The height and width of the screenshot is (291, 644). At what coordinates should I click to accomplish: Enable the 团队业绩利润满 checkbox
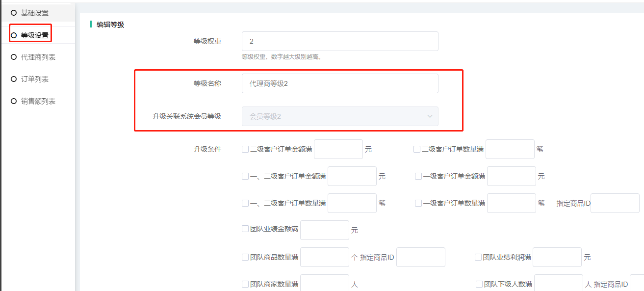(x=478, y=257)
